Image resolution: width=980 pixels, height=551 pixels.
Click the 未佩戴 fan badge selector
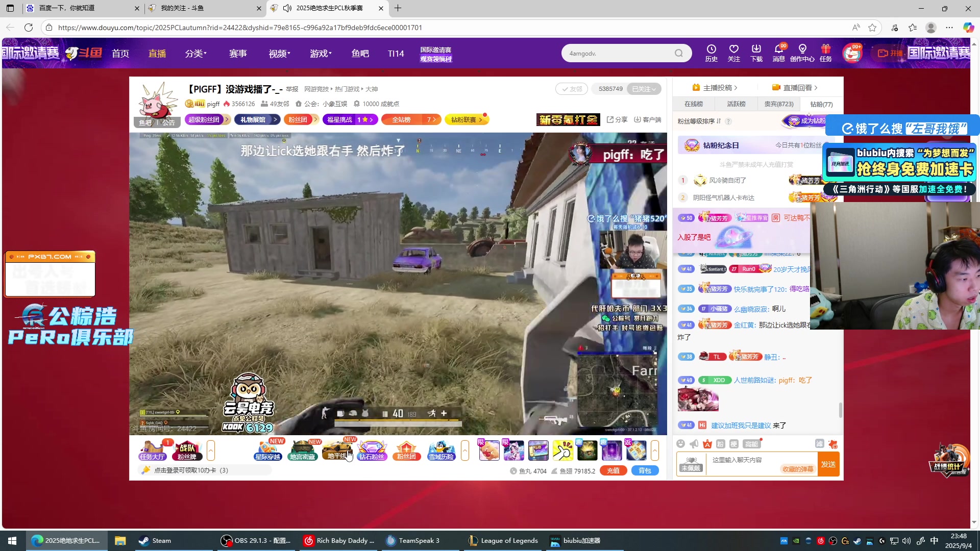[691, 464]
